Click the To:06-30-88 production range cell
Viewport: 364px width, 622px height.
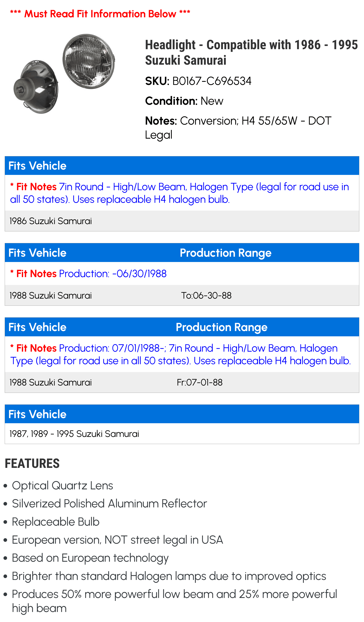click(x=206, y=296)
